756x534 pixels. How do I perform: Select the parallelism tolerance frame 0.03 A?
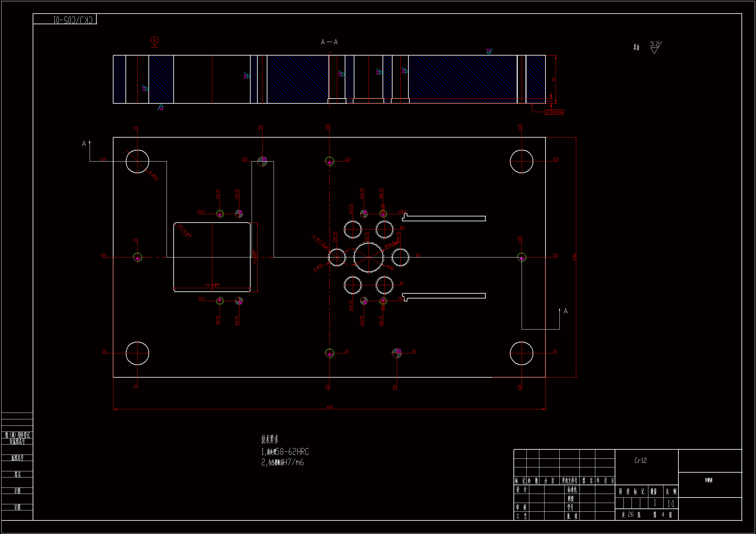pos(555,112)
